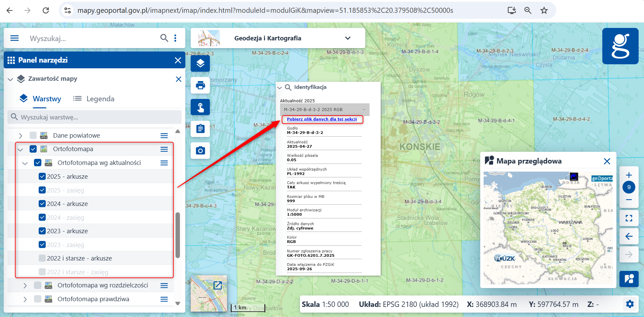Viewport: 644px width, 317px height.
Task: Click Pobierz plik danych dla tej sekcji
Action: point(321,119)
